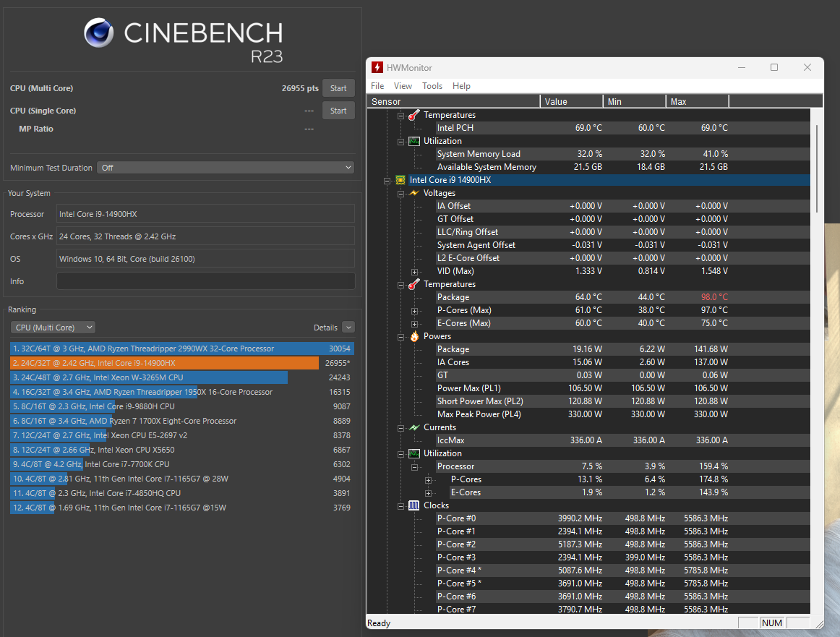Click the lightning icon beside Voltages
Viewport: 840px width, 637px height.
point(414,193)
